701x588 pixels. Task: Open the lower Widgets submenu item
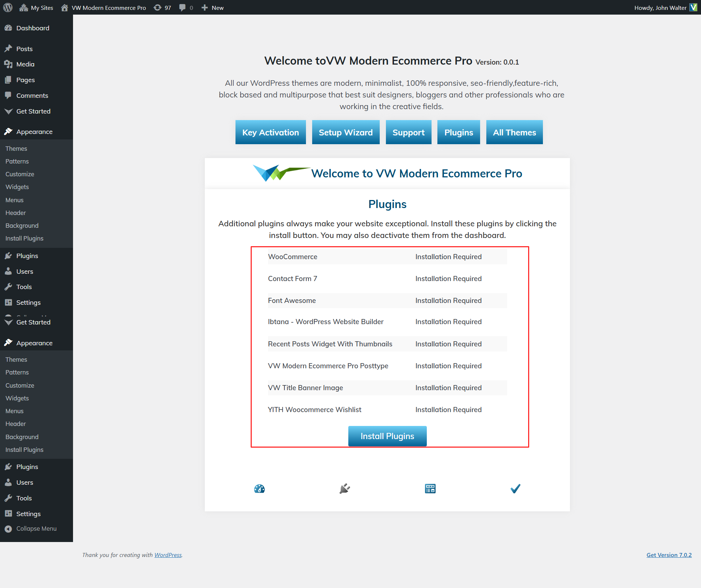(17, 398)
